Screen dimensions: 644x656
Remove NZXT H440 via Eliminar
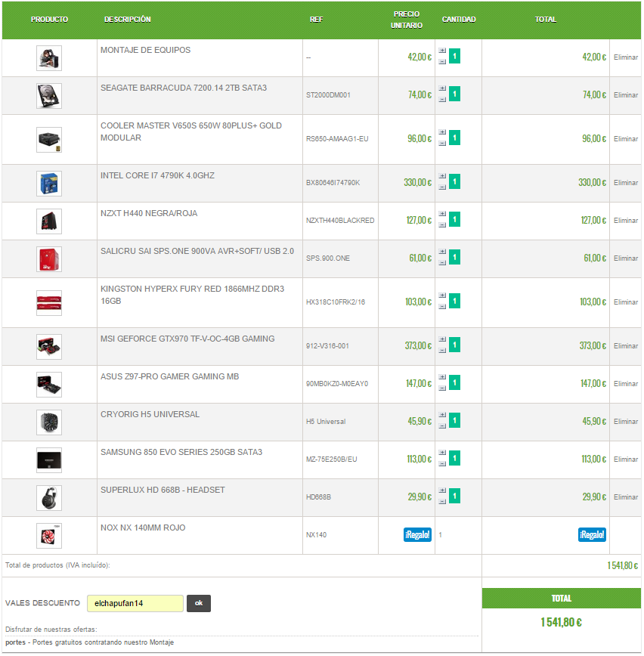point(626,221)
